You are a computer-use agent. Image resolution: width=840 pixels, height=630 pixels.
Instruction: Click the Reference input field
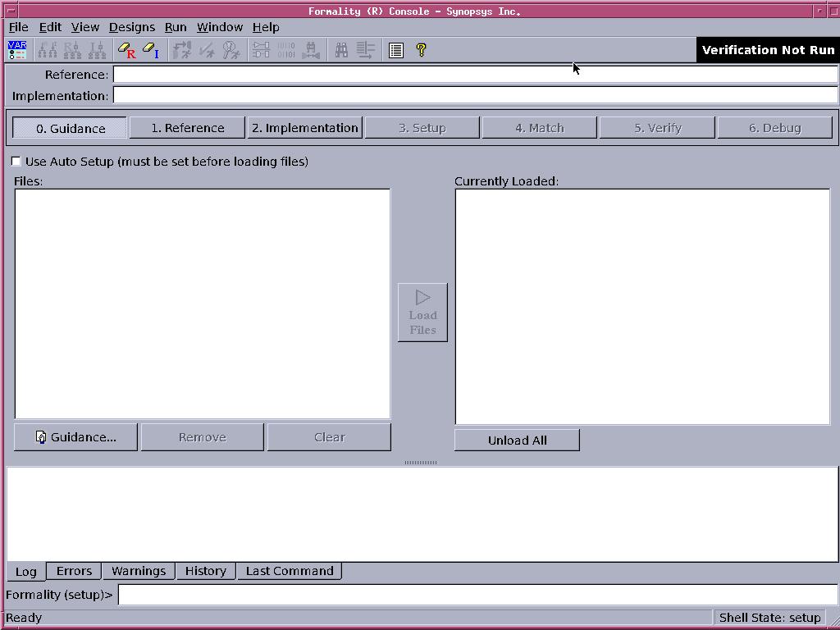tap(475, 75)
